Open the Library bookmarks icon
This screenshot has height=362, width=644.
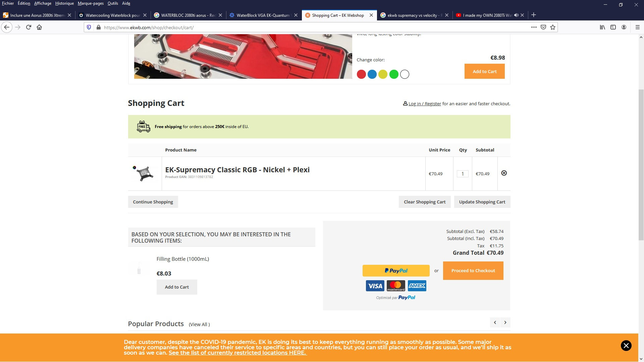(x=602, y=27)
